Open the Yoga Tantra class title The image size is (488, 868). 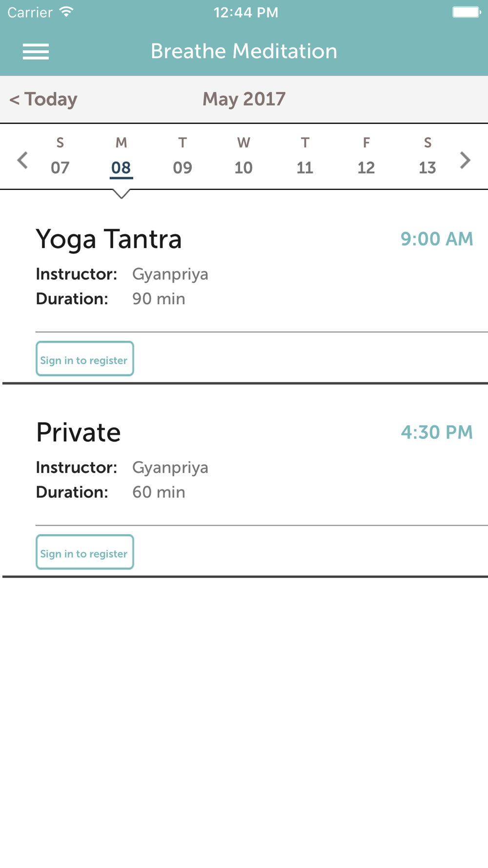109,240
